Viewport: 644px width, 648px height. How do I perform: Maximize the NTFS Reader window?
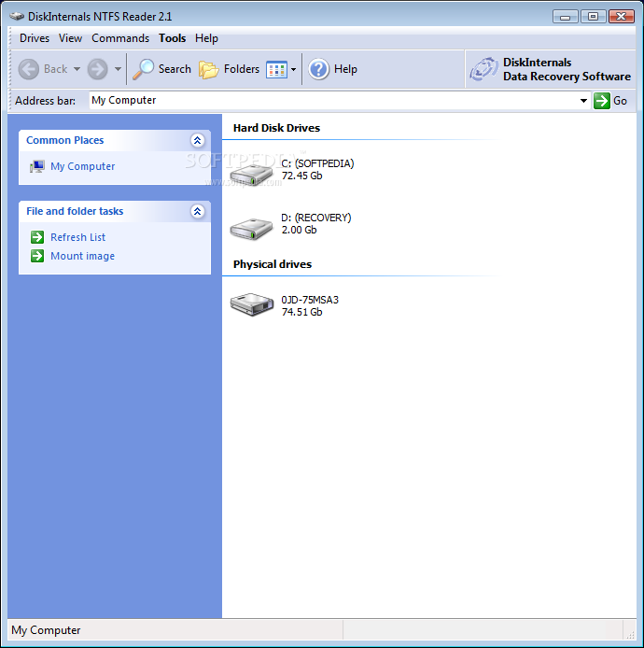(593, 17)
